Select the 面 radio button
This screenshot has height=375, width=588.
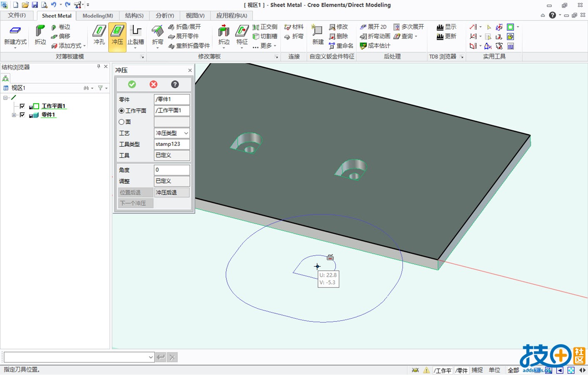point(122,122)
